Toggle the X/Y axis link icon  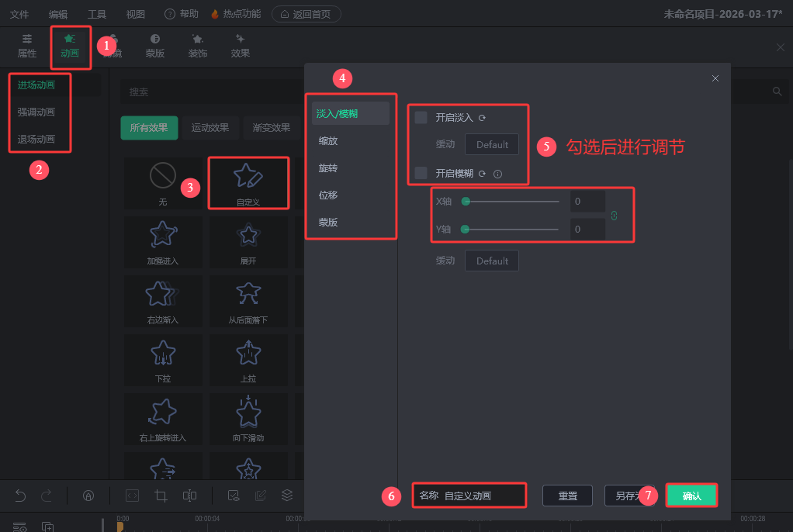tap(614, 215)
